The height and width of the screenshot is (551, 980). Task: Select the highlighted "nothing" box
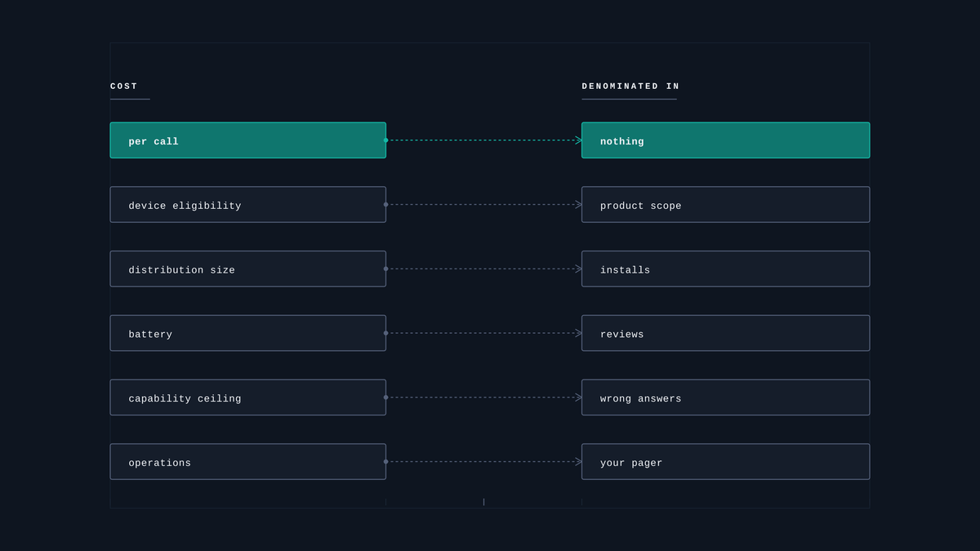(x=726, y=140)
